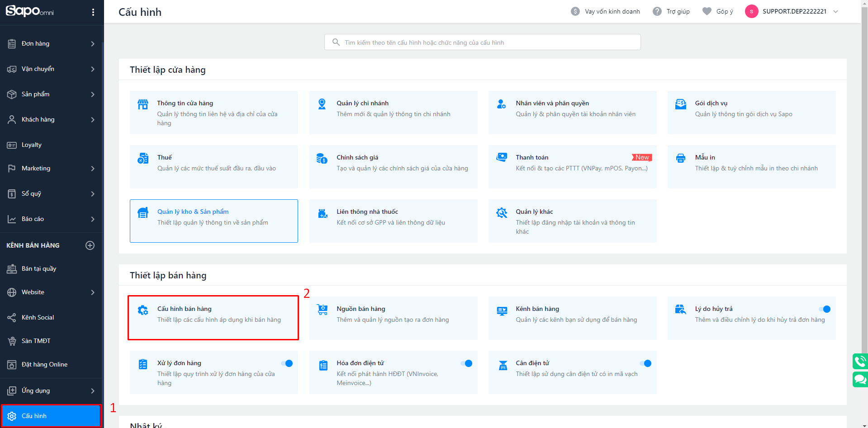Click the Kênh bán hàng card description
The image size is (868, 428).
coord(576,320)
